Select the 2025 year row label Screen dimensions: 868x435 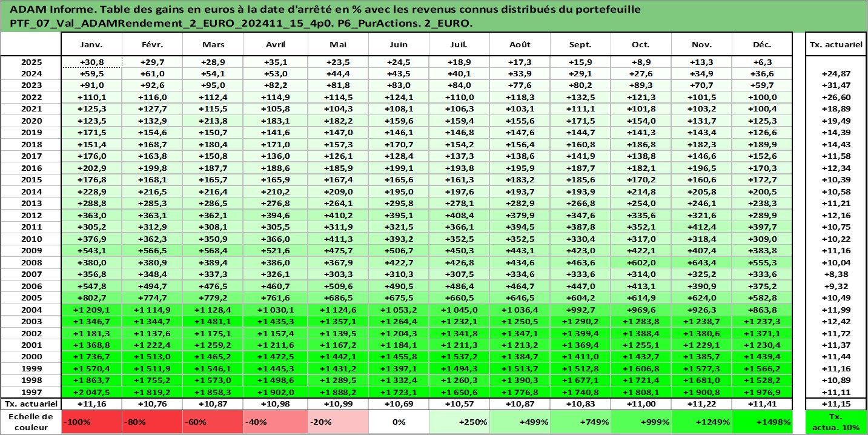31,62
